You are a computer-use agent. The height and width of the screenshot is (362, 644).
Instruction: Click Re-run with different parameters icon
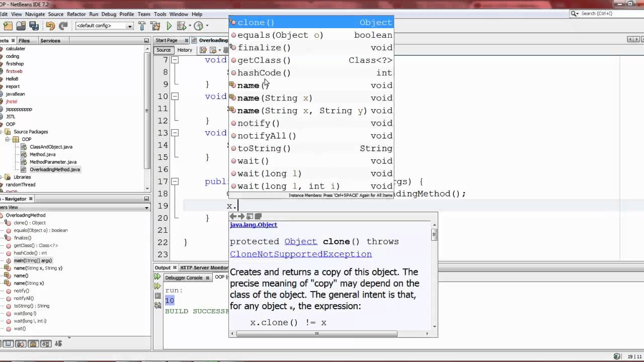click(157, 287)
